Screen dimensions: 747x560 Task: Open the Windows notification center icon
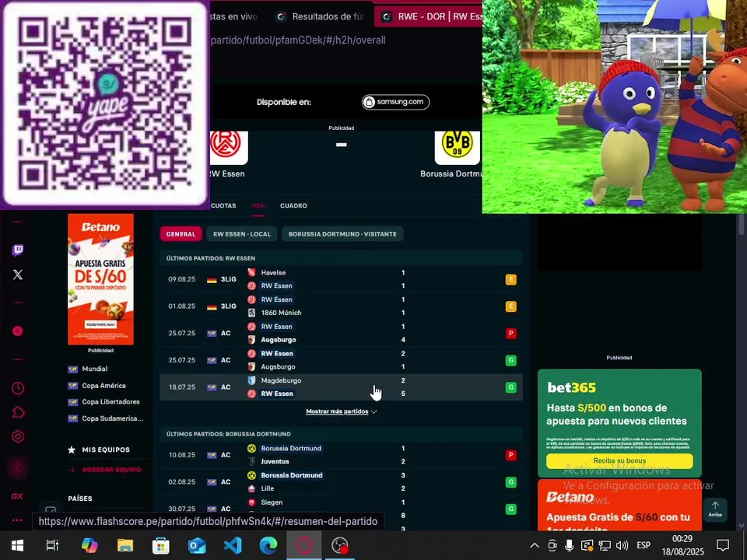click(x=723, y=545)
